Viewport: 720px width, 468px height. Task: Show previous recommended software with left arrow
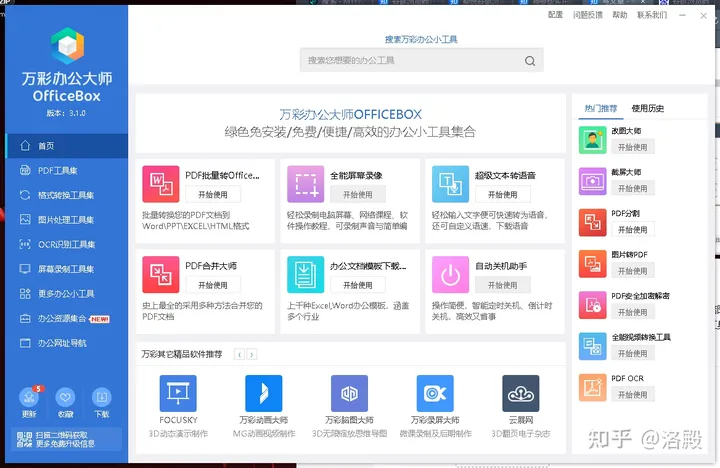pos(239,354)
